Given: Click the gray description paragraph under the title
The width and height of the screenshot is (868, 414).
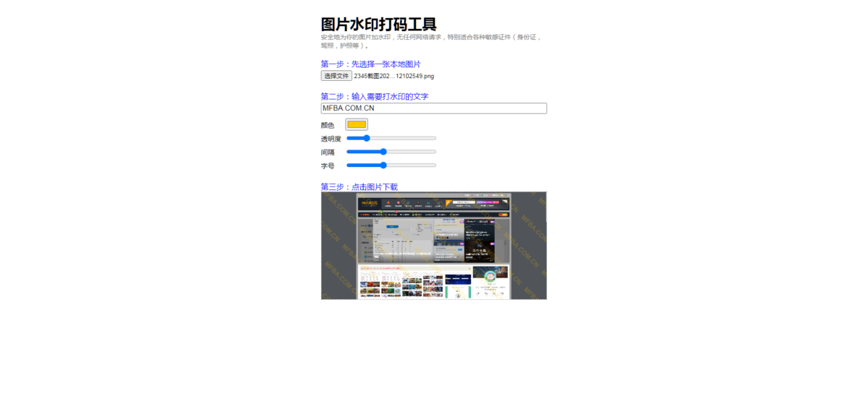Looking at the screenshot, I should 432,41.
